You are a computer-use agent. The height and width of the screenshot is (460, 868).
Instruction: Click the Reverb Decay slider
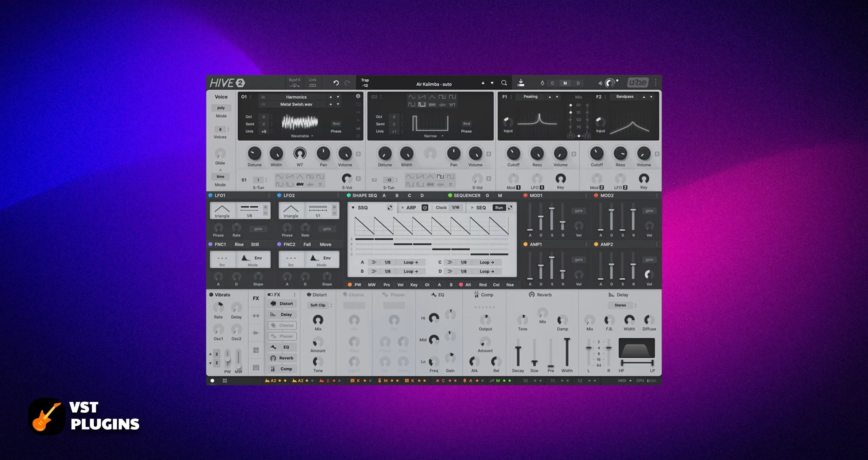tap(518, 353)
